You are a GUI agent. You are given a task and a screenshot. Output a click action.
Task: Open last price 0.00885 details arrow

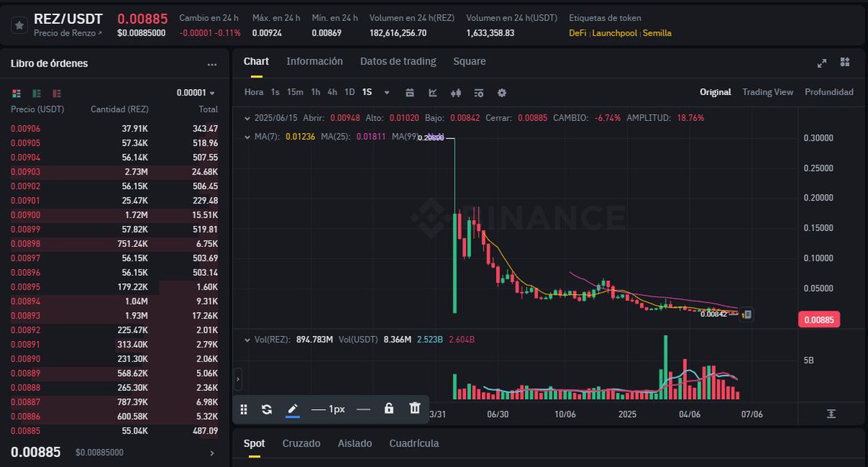[212, 453]
